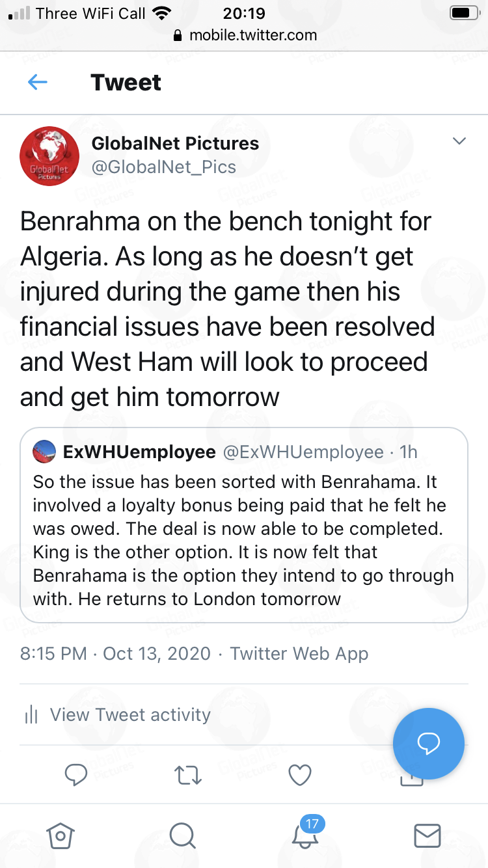
Task: Open the tweet options chevron menu
Action: point(459,141)
